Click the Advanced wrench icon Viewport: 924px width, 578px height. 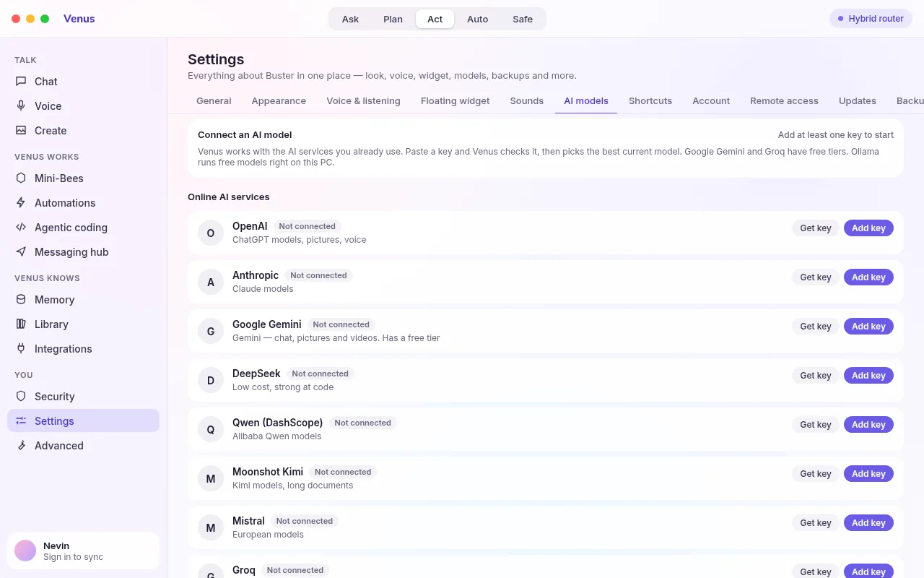tap(21, 446)
